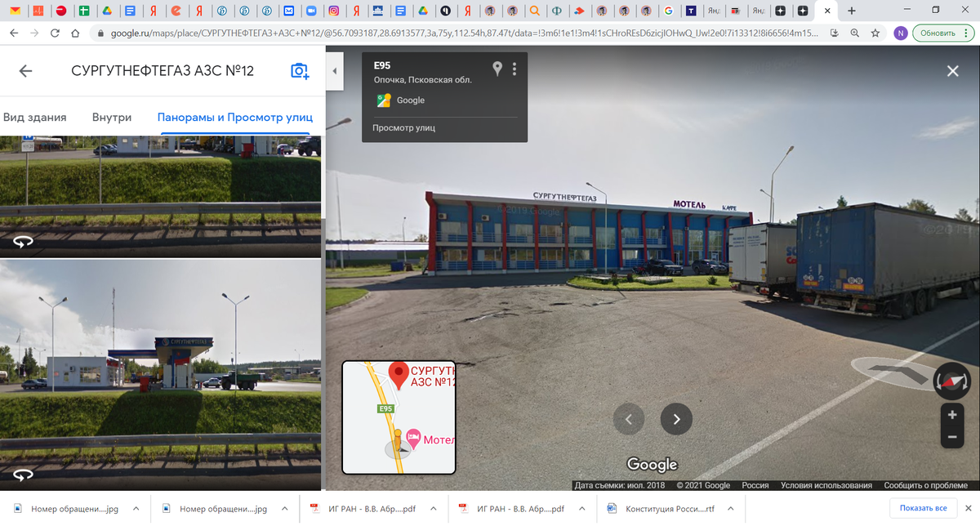Click the Мотель marker on the minimap
The image size is (980, 526).
coord(413,439)
